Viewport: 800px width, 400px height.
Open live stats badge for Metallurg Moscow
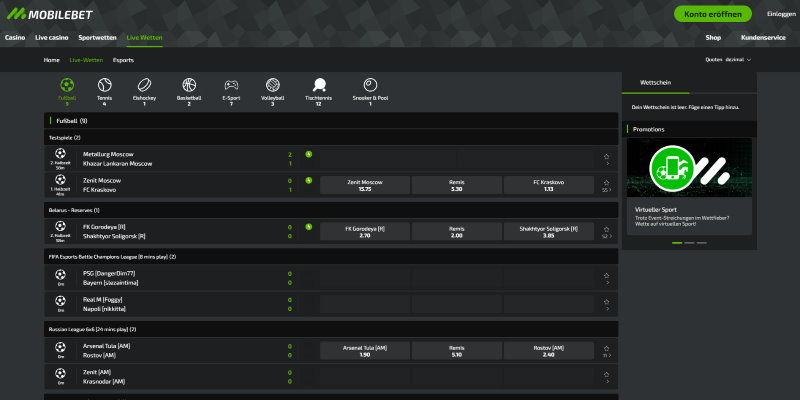click(x=308, y=154)
